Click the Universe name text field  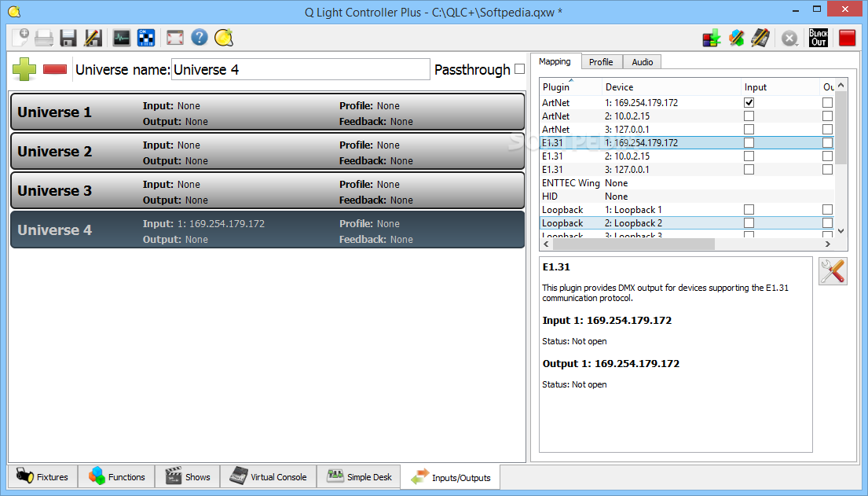point(301,69)
